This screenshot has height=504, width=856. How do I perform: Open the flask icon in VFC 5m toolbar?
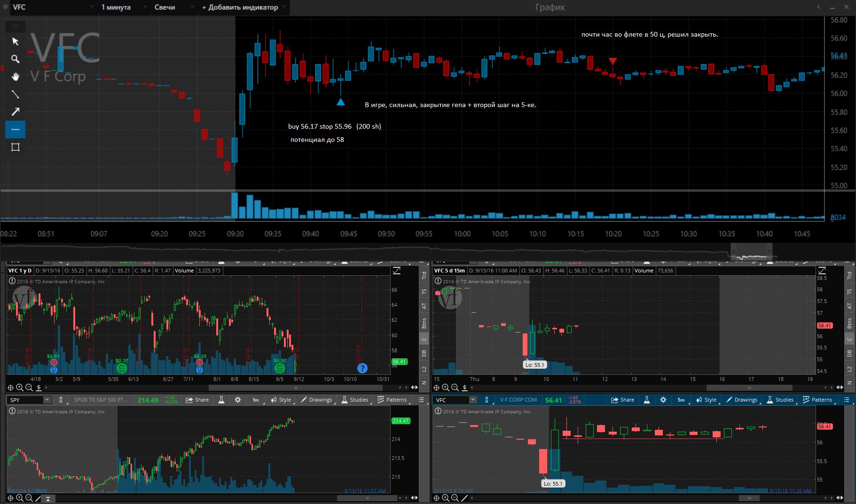point(647,400)
